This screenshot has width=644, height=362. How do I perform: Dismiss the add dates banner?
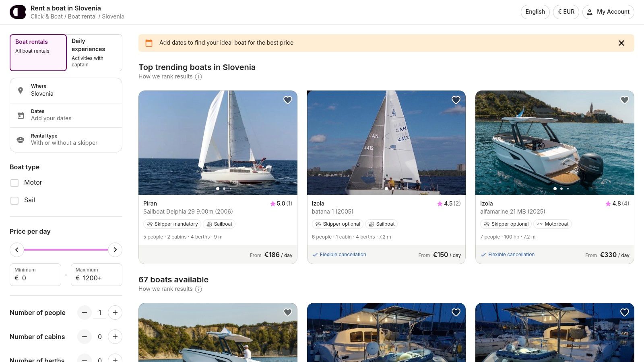point(621,43)
